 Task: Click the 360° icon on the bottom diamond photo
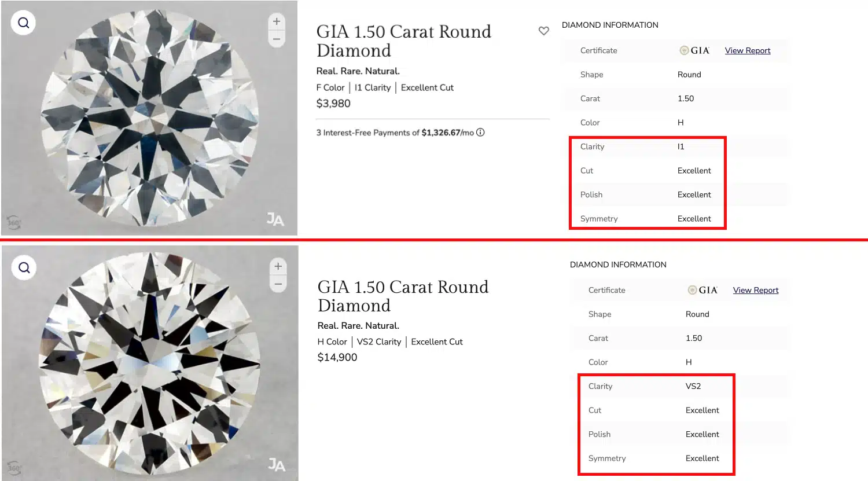pos(14,467)
